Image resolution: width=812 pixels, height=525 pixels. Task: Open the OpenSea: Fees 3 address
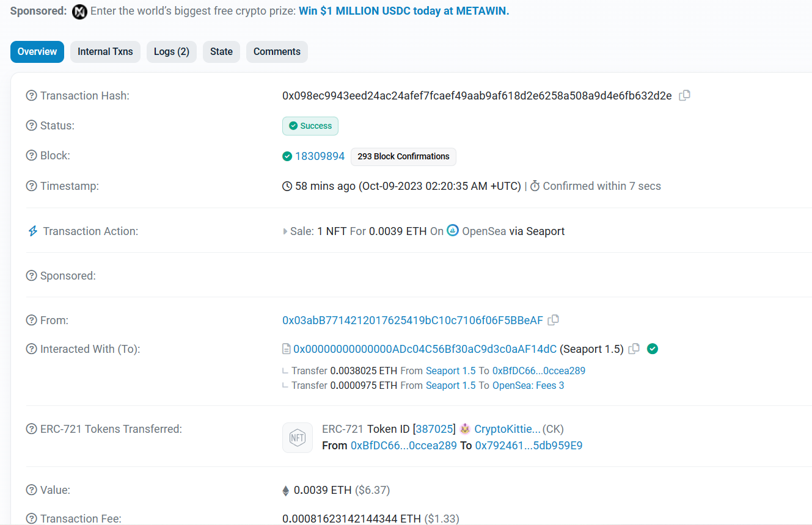[529, 385]
